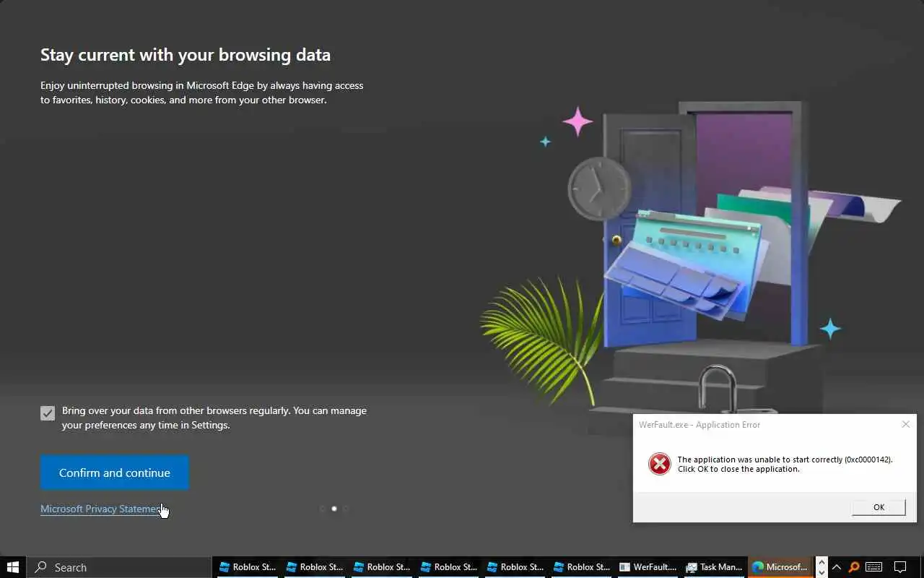Open the Action Center notifications icon
Viewport: 924px width, 578px height.
[900, 567]
